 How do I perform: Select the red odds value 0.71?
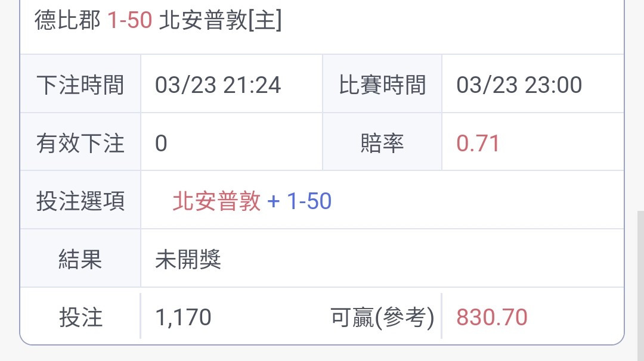[x=478, y=143]
